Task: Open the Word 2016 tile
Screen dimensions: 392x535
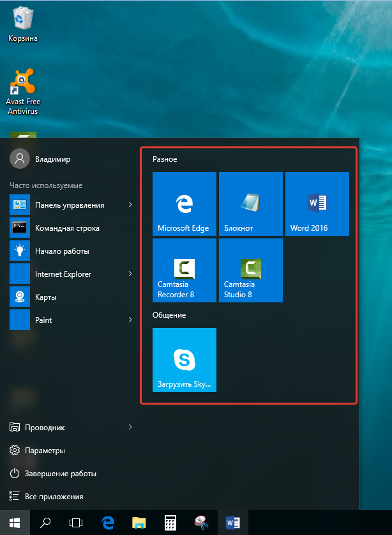Action: 317,204
